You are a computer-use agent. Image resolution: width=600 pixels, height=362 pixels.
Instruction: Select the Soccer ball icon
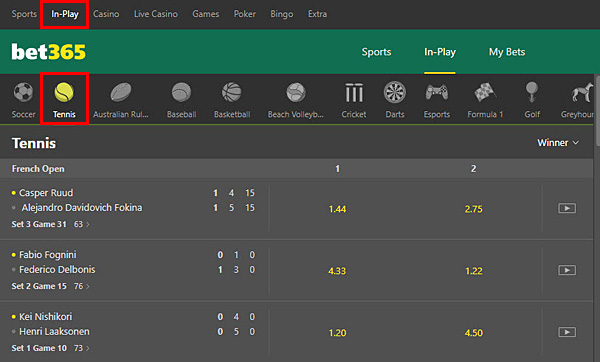tap(23, 92)
